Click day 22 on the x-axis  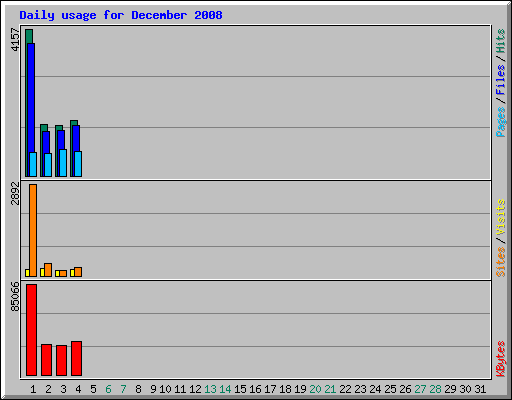tap(345, 389)
